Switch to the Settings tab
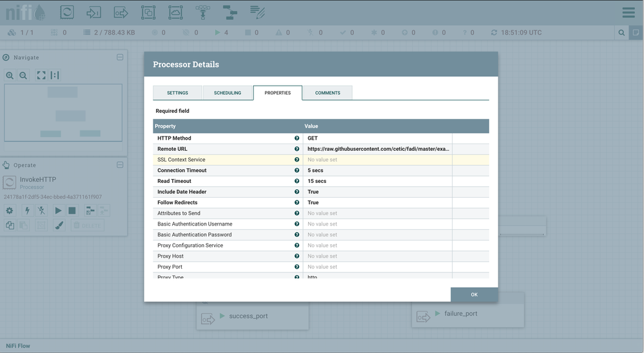 (177, 93)
